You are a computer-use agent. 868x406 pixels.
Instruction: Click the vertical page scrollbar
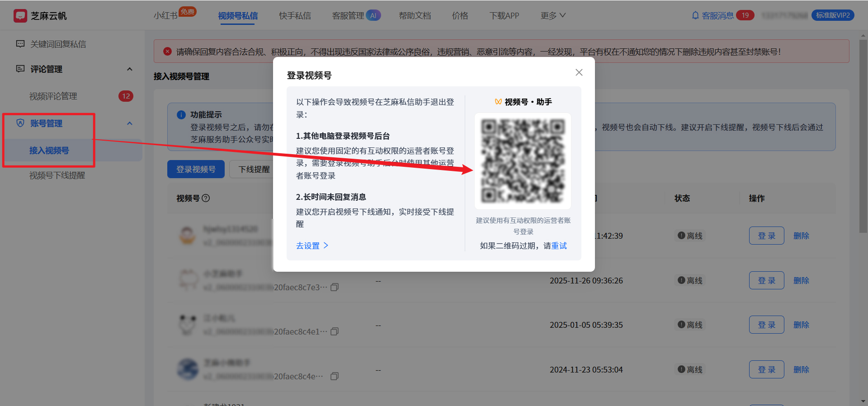[863, 136]
